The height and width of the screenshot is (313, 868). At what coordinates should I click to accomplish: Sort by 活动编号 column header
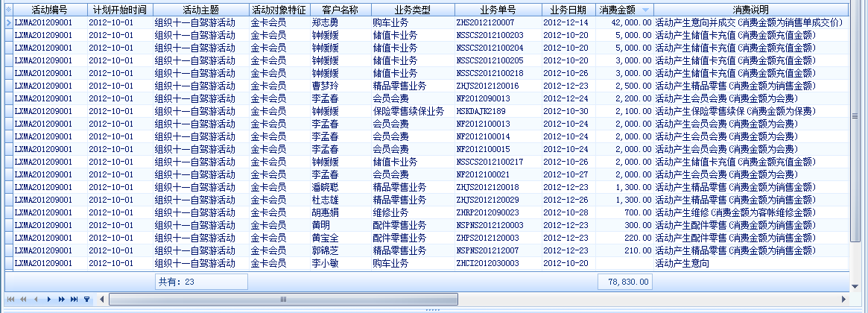coord(50,10)
